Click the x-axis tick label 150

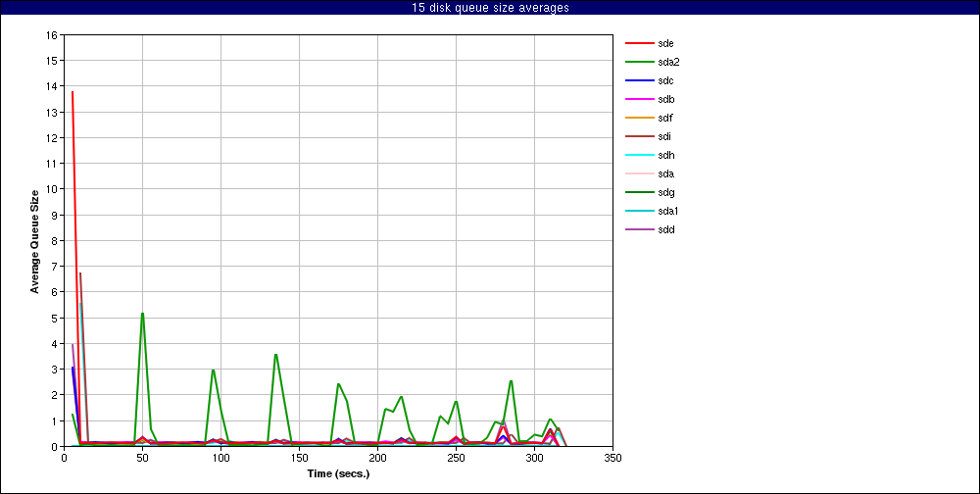[x=299, y=458]
